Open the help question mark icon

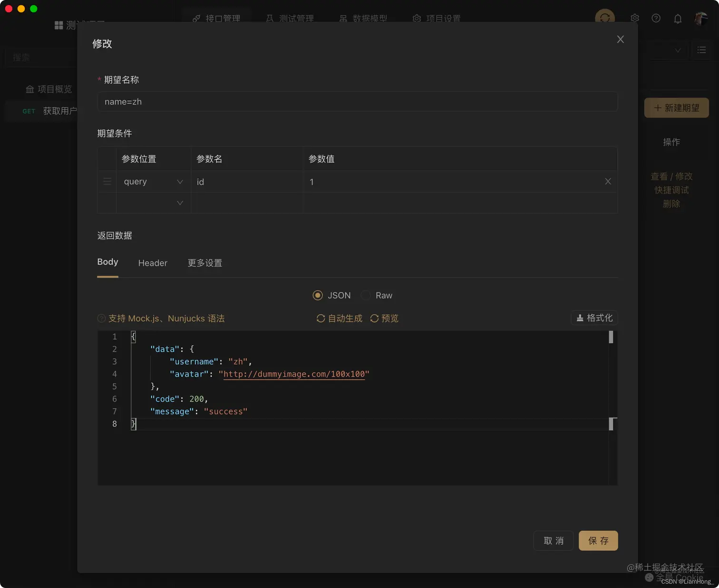click(656, 18)
